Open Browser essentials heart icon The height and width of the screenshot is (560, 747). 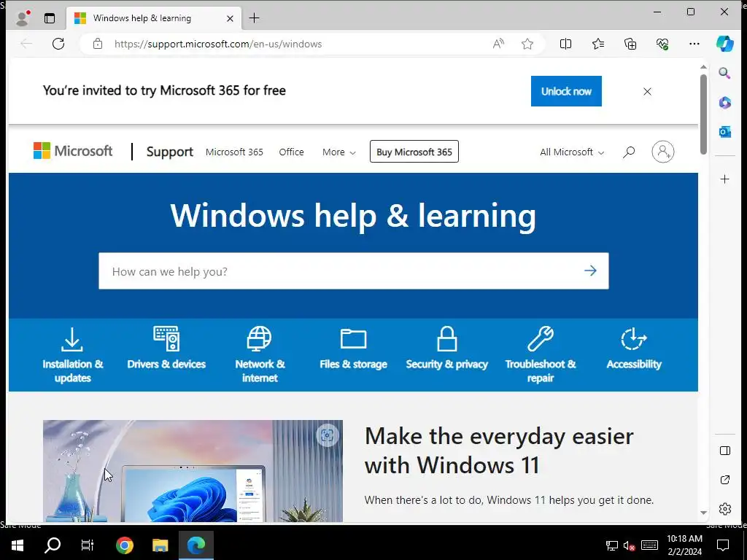662,44
